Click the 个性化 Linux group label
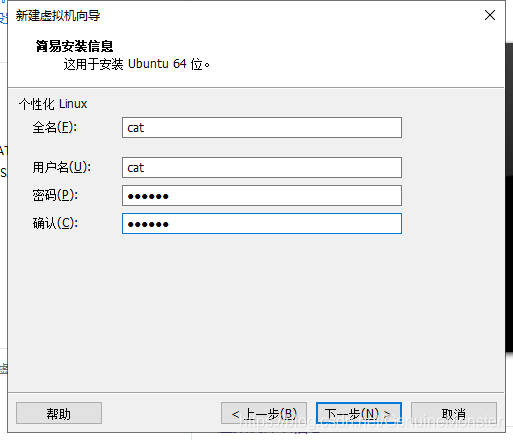This screenshot has width=513, height=440. tap(53, 104)
